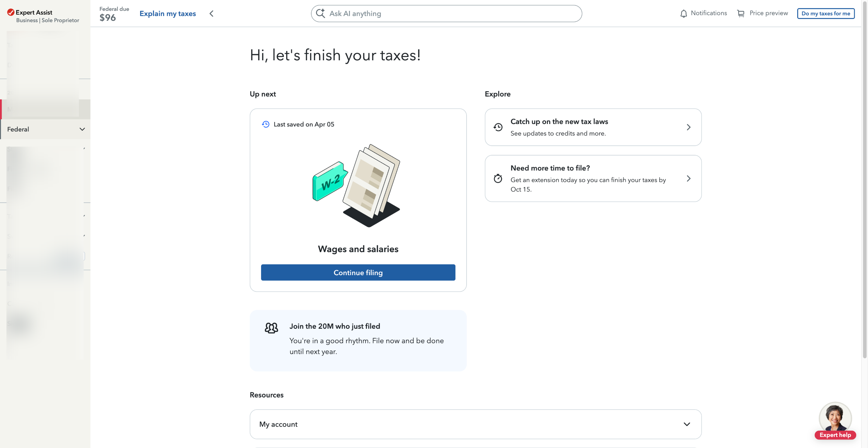Expand the Federal sidebar section
868x448 pixels.
pyautogui.click(x=82, y=129)
